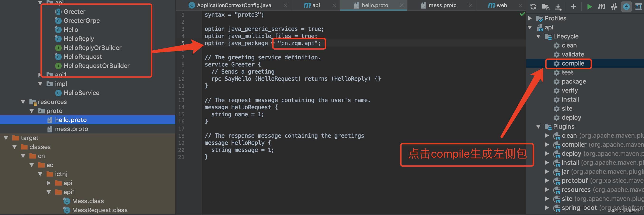The width and height of the screenshot is (644, 215).
Task: Select the test lifecycle goal
Action: tap(567, 72)
